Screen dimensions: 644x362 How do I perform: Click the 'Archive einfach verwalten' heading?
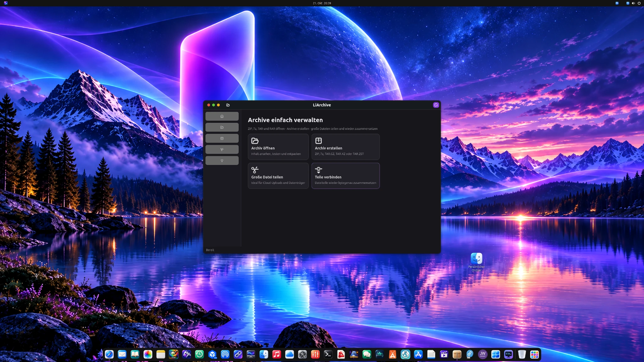pos(285,120)
